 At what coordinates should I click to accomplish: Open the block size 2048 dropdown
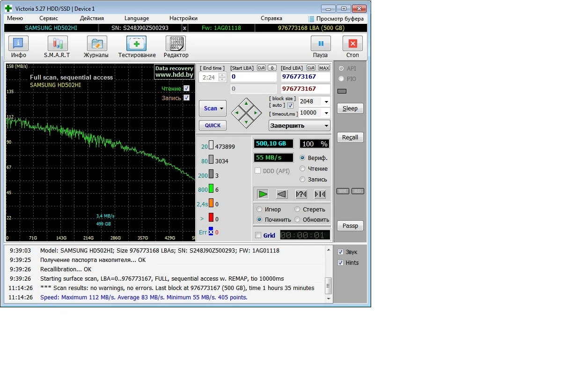[x=326, y=102]
